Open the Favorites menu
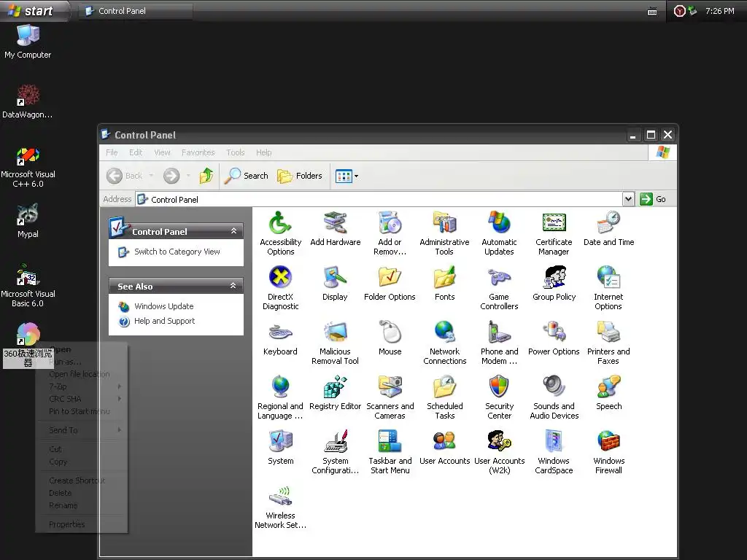This screenshot has width=747, height=560. pos(198,152)
